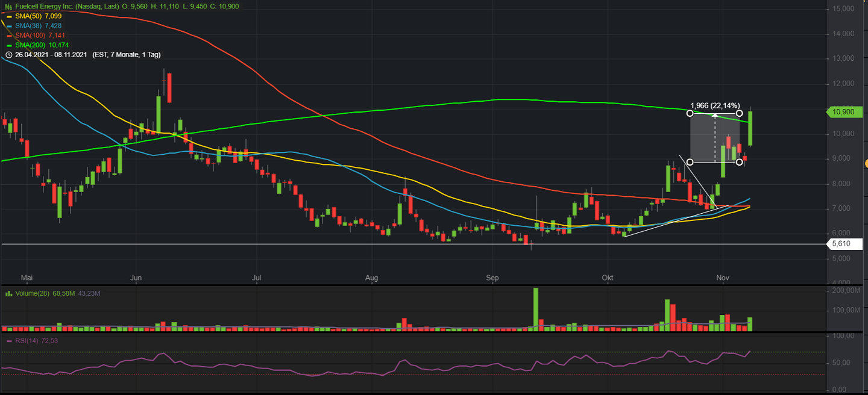
Task: Click the bottom-left handle of the measurement box
Action: click(x=690, y=162)
